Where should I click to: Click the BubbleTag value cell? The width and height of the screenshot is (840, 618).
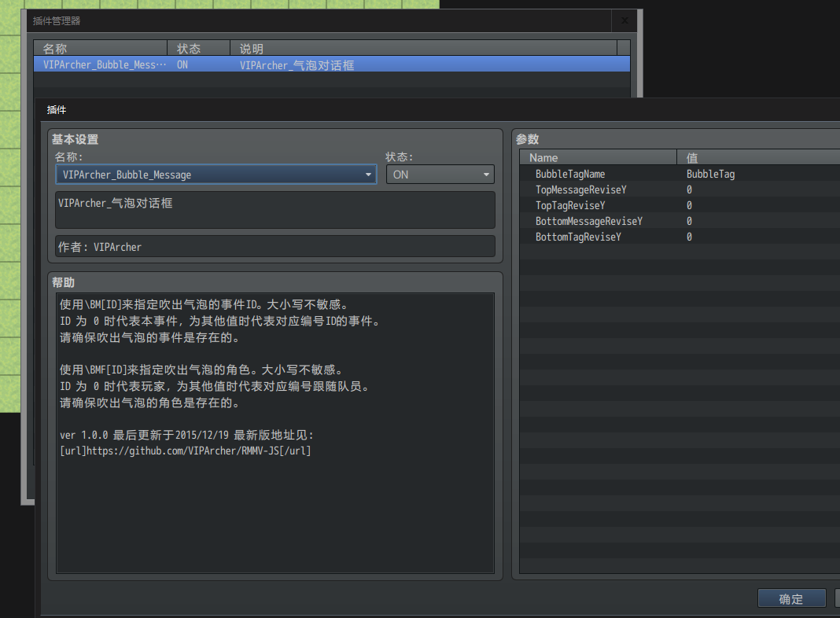point(710,174)
